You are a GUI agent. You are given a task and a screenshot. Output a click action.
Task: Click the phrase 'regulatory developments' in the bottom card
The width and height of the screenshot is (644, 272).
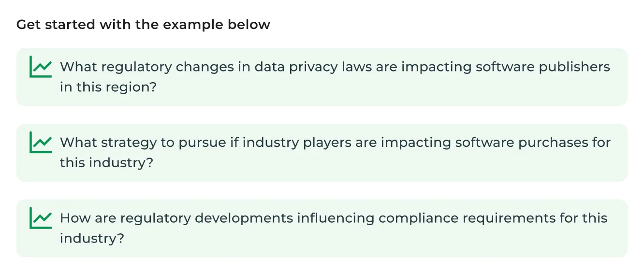[x=206, y=218]
